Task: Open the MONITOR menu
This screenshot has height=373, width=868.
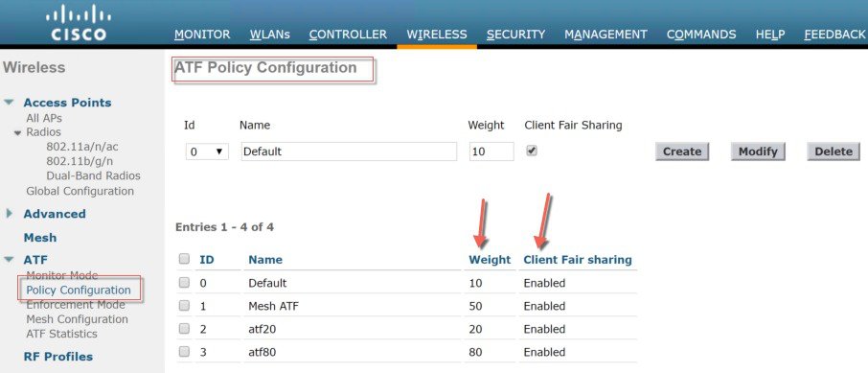Action: point(202,35)
